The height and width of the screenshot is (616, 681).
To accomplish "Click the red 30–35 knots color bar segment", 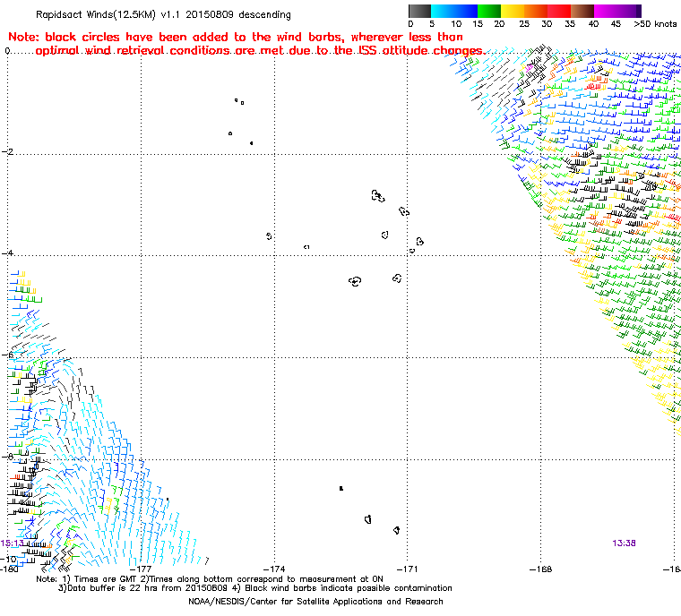I will click(559, 11).
